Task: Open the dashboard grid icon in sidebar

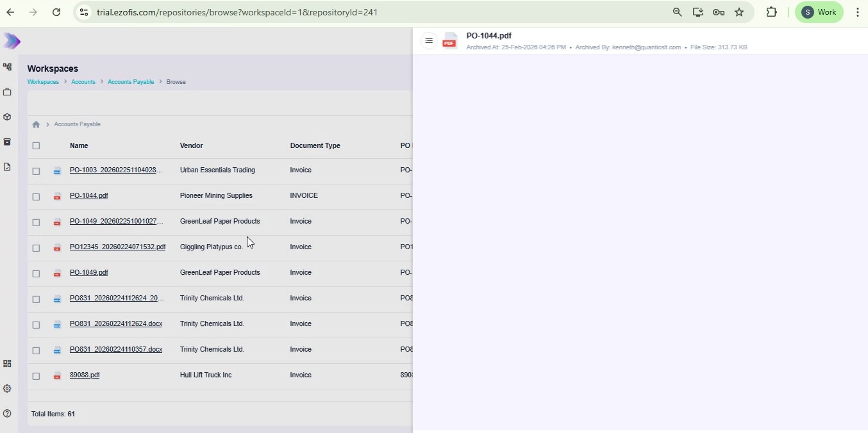Action: pyautogui.click(x=8, y=364)
